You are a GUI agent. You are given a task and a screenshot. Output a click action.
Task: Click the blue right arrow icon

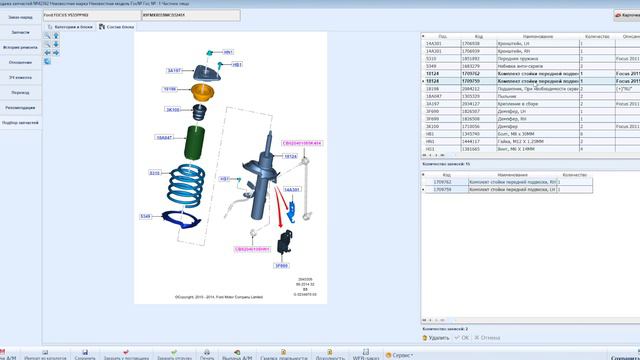56,53
